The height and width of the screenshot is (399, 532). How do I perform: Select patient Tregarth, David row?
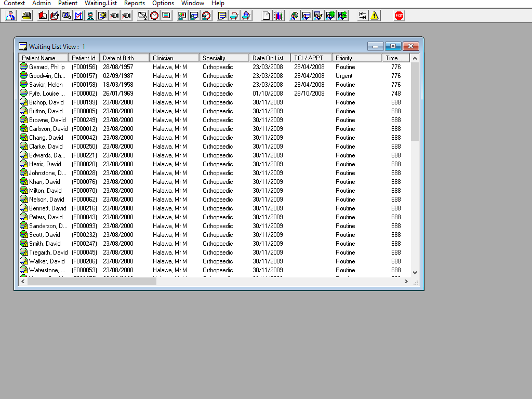click(x=215, y=252)
